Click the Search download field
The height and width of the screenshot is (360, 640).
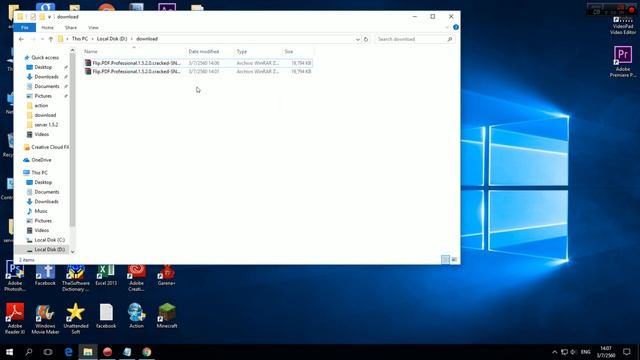[414, 39]
